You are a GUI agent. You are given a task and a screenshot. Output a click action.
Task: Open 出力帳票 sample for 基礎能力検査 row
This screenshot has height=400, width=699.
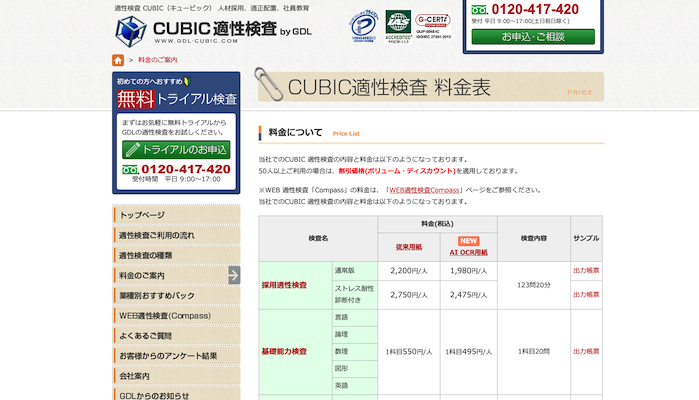pyautogui.click(x=586, y=351)
